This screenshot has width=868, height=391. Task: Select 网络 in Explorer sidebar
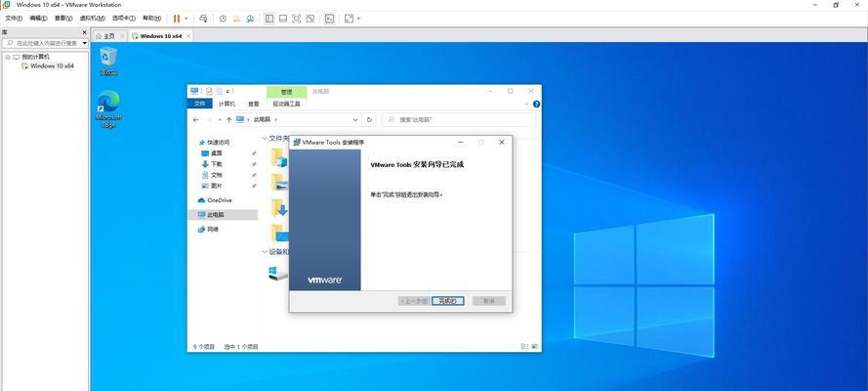click(209, 230)
